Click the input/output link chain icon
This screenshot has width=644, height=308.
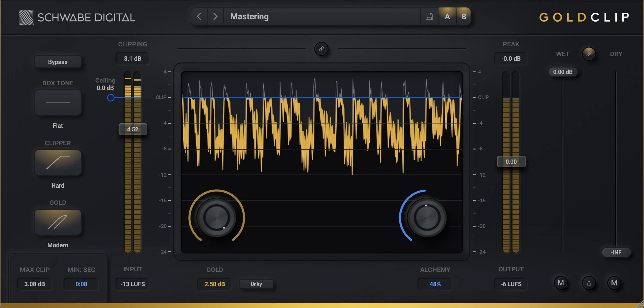(x=321, y=49)
